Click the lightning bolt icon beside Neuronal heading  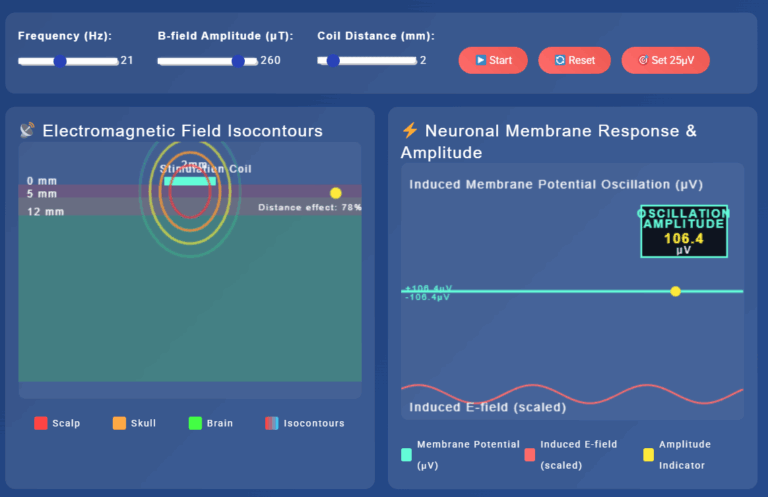tap(410, 130)
